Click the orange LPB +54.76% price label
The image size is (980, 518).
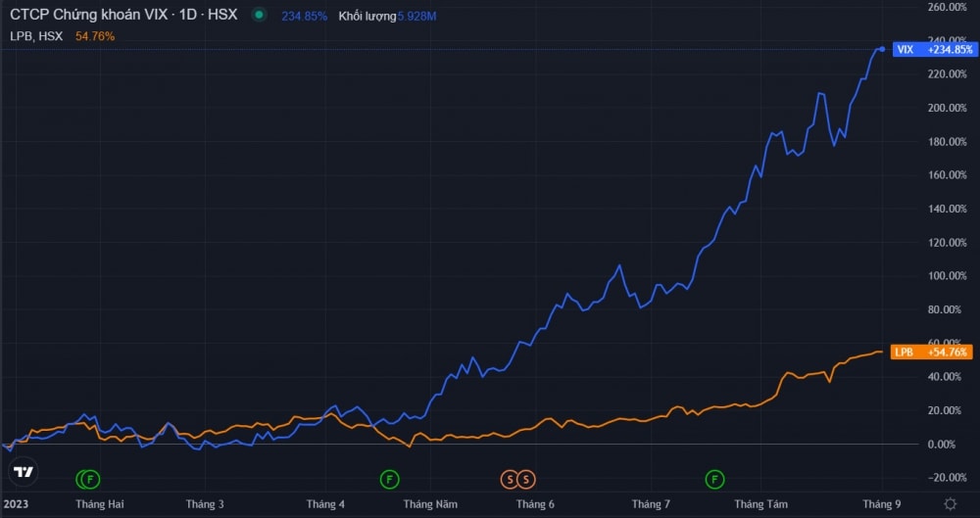tap(931, 353)
